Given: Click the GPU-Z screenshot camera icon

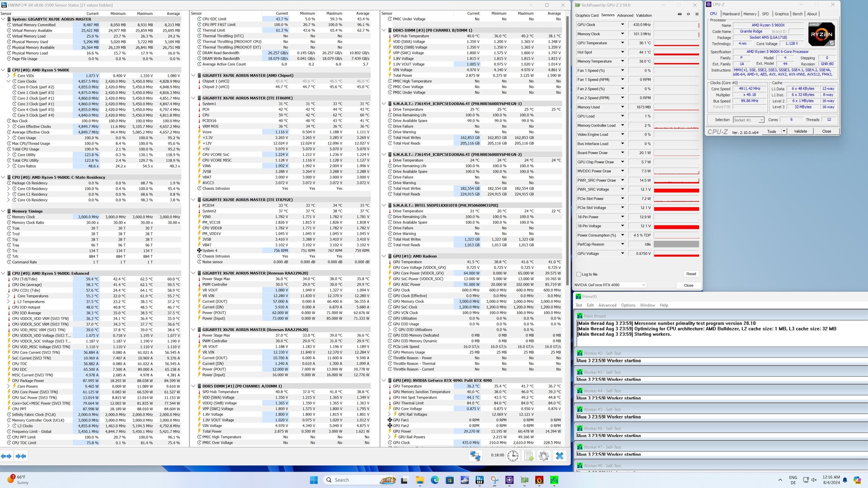Looking at the screenshot, I should 679,14.
